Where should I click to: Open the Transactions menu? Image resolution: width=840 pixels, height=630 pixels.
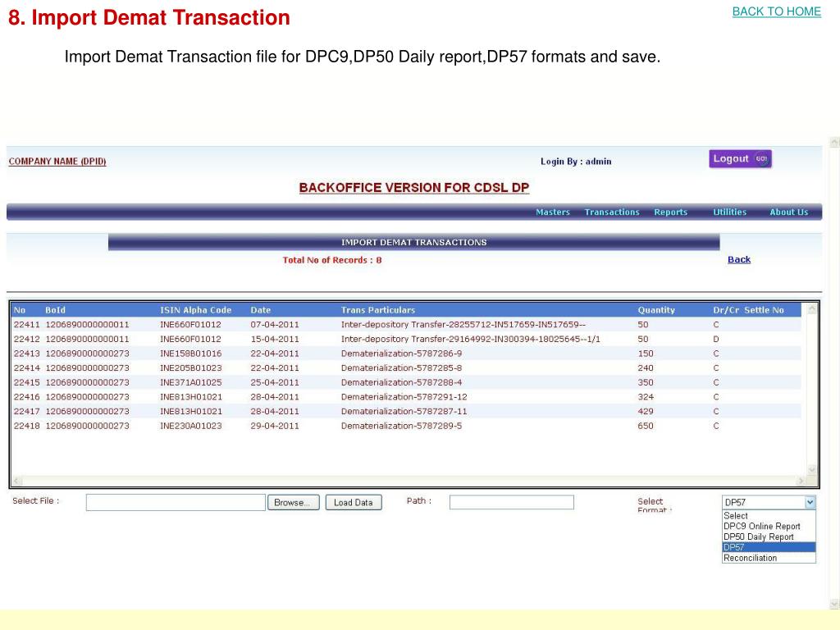click(x=612, y=212)
